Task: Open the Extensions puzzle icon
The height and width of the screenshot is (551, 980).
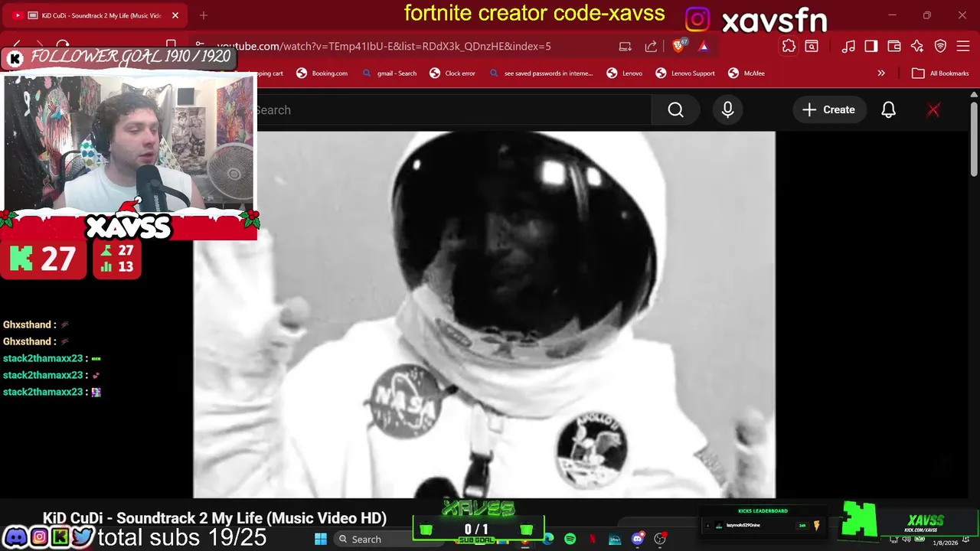Action: click(x=789, y=46)
